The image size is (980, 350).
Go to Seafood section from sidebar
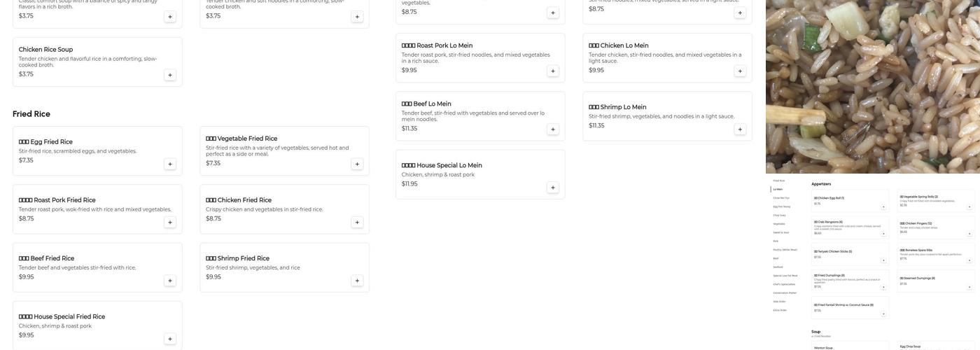pyautogui.click(x=778, y=267)
